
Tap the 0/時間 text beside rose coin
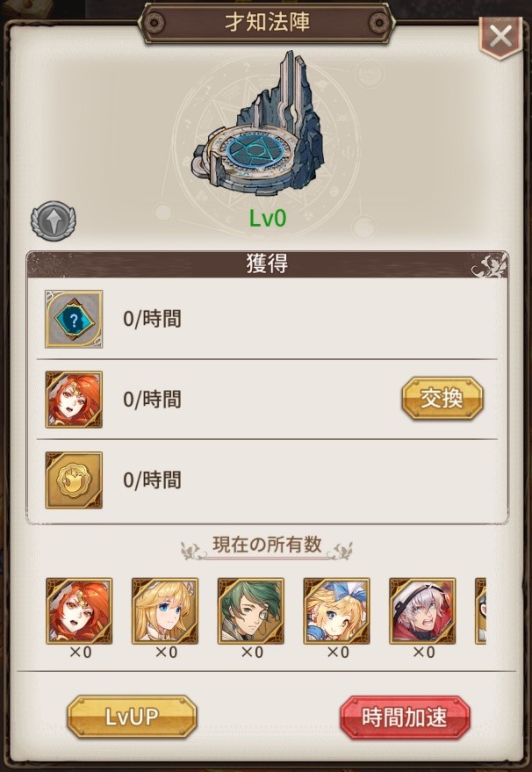point(152,480)
